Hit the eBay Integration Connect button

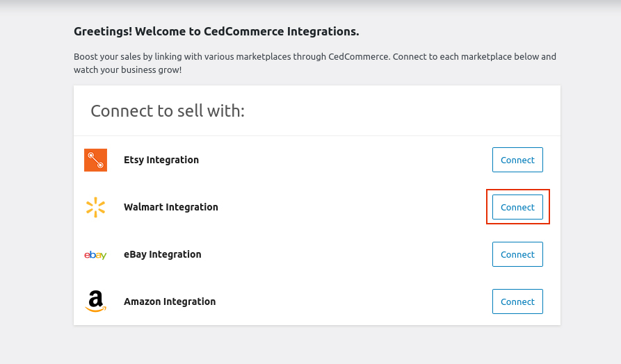click(x=517, y=254)
